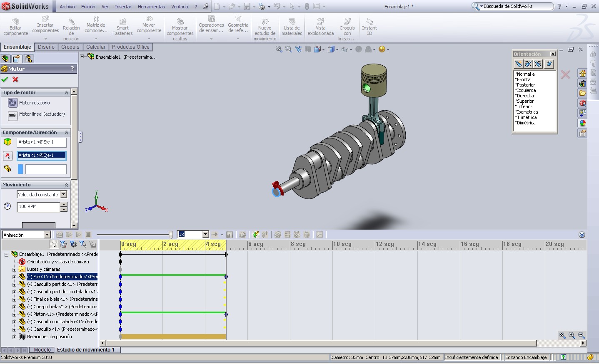The image size is (599, 364).
Task: Click update standard views icon in Orientación
Action: pos(528,64)
